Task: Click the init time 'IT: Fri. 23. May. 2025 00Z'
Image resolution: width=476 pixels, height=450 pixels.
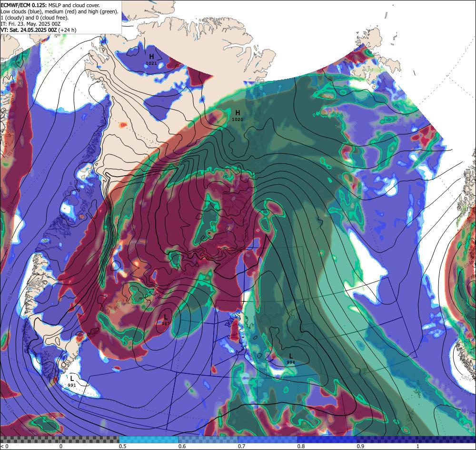Action: (30, 24)
